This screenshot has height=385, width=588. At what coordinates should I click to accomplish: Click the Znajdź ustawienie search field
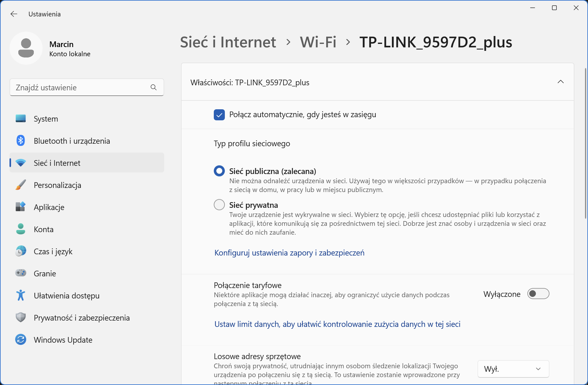point(87,87)
